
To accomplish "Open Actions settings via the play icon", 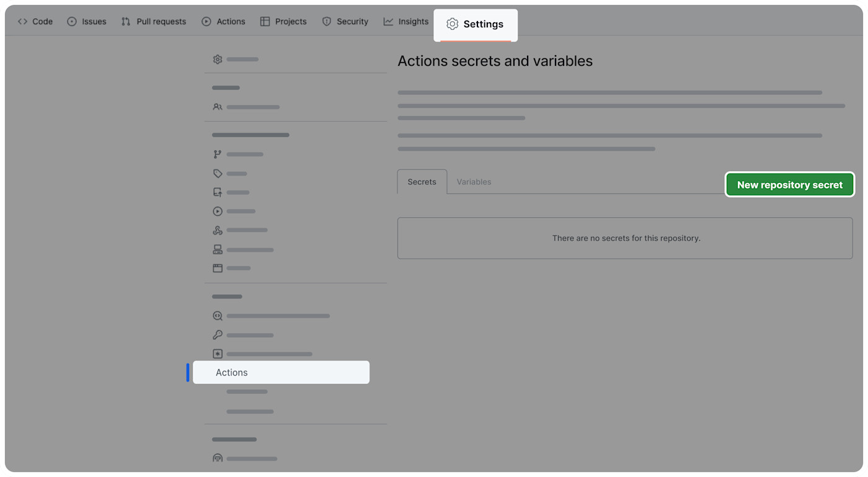I will tap(218, 211).
